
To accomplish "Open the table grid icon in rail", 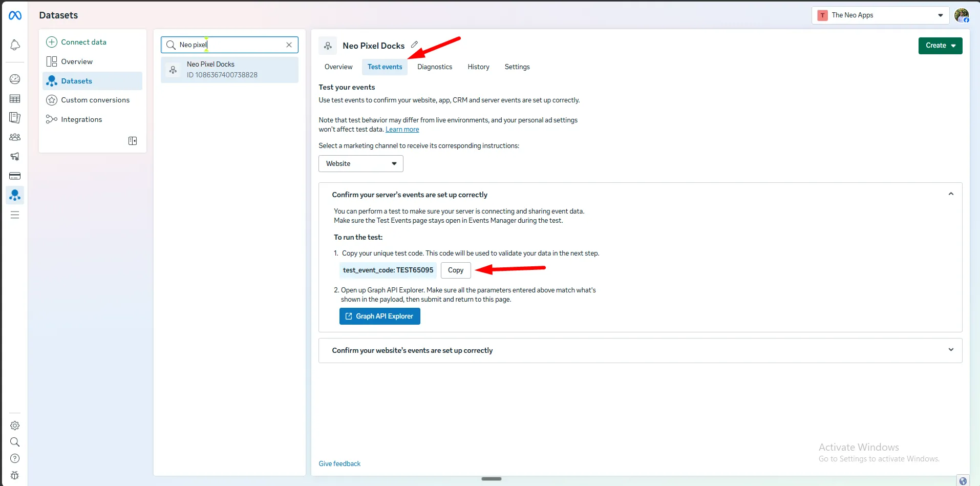I will (15, 98).
